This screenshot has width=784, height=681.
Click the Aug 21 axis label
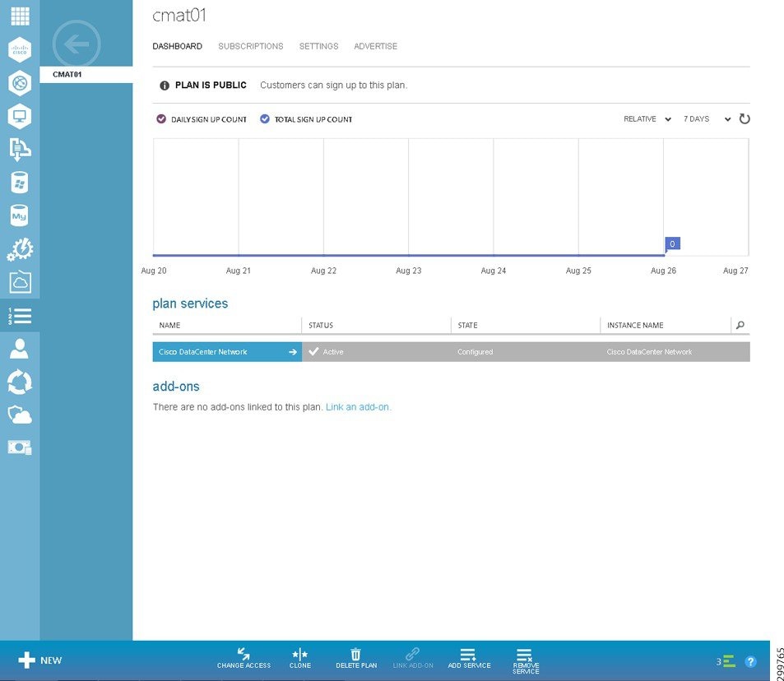238,271
